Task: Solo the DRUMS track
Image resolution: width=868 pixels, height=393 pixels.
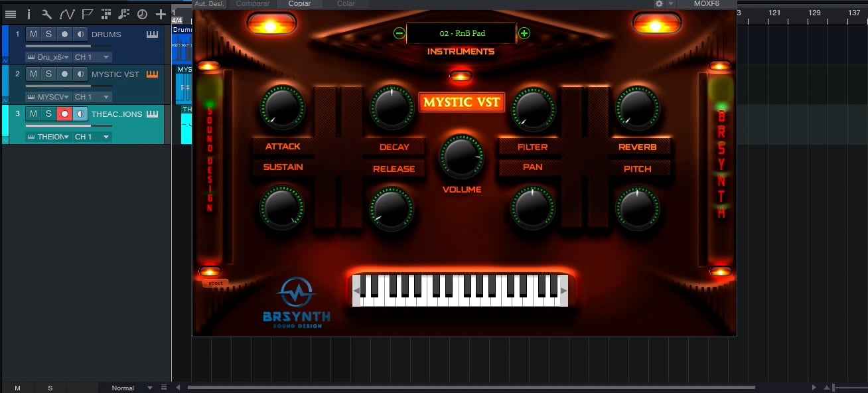Action: 48,35
